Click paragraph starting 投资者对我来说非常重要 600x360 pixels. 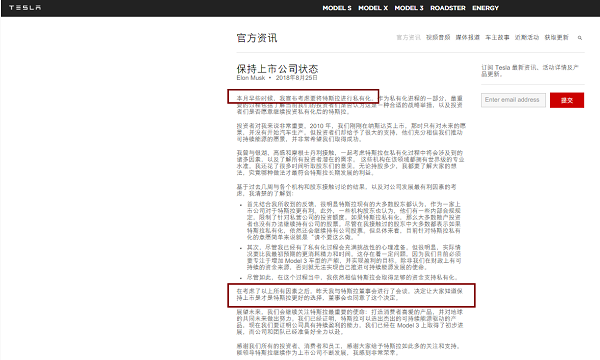[x=351, y=132]
